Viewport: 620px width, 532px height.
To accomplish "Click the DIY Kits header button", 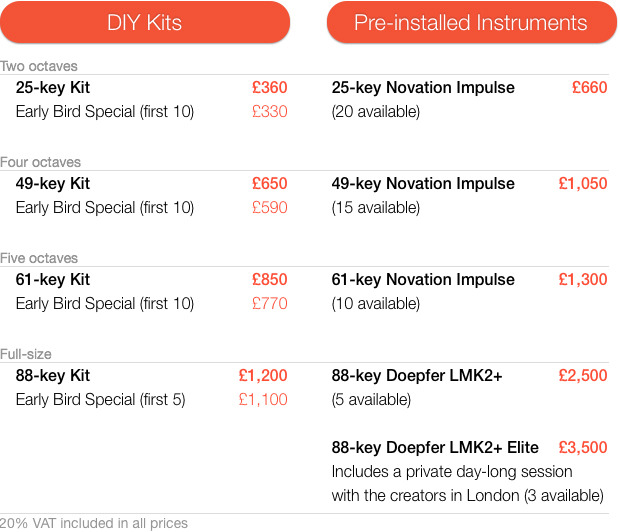I will 145,22.
